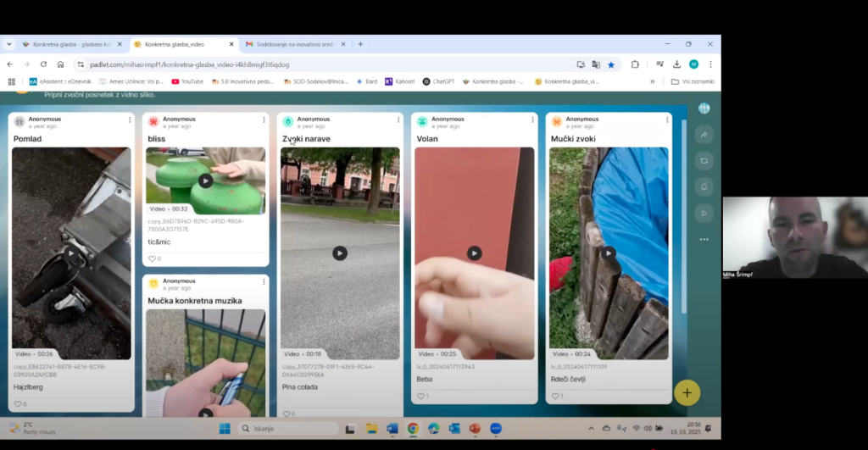Screen dimensions: 868x450
Task: Open YouTube bookmark
Action: click(187, 81)
